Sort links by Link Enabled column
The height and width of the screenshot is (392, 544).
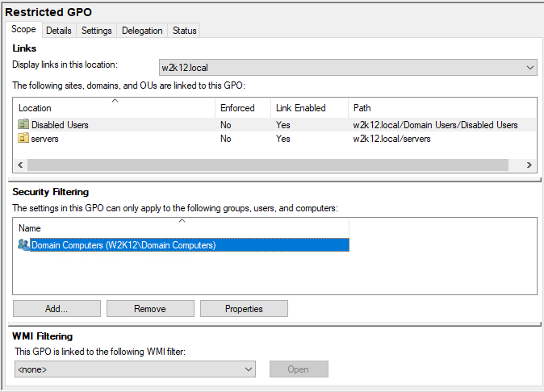pyautogui.click(x=309, y=108)
